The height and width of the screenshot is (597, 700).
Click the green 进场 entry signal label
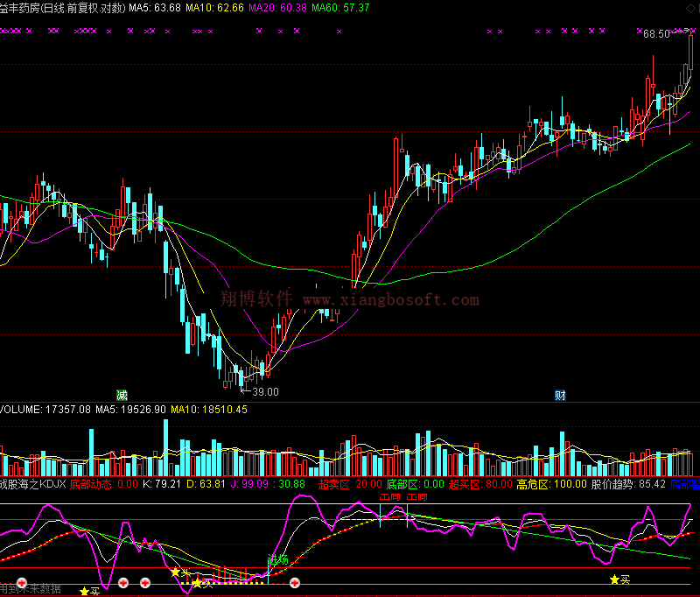[x=277, y=559]
